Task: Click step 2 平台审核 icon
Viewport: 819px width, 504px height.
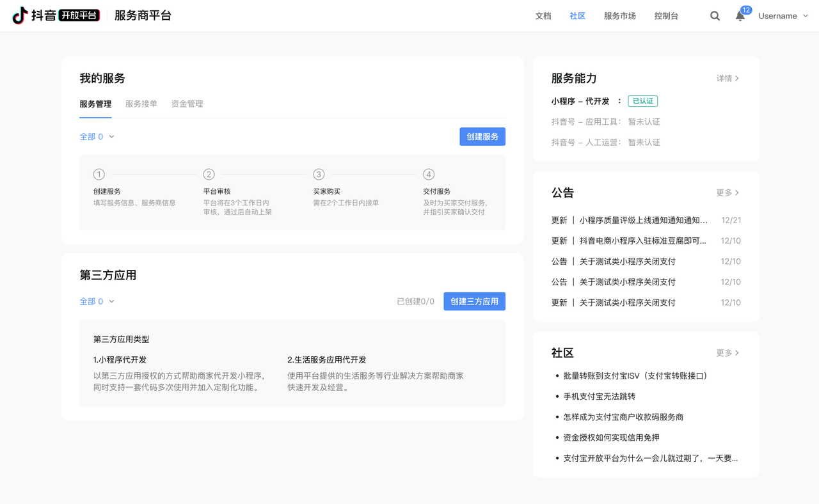Action: tap(209, 174)
